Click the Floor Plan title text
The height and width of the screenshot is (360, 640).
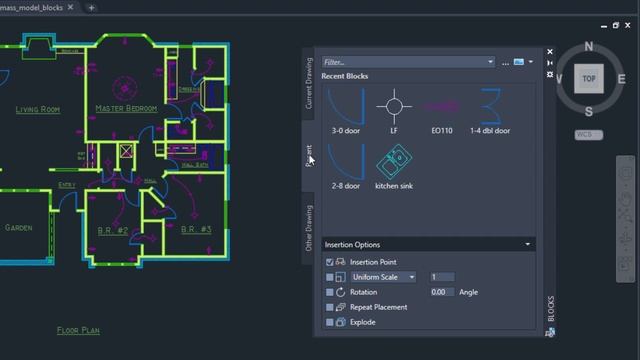click(x=78, y=330)
